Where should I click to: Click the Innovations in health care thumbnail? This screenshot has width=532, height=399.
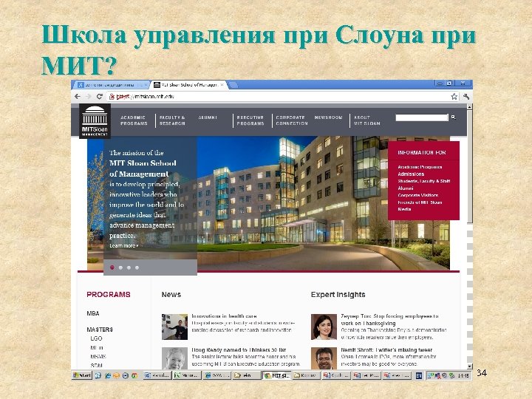(x=174, y=327)
